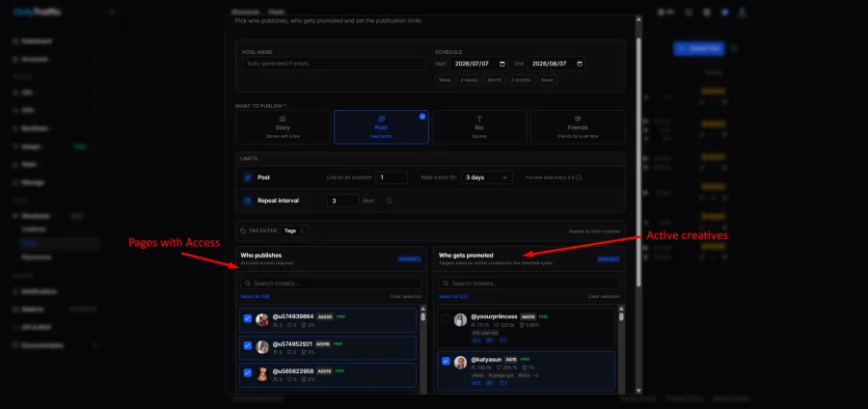The image size is (868, 409).
Task: Open the Keep a post for dropdown
Action: coord(487,177)
